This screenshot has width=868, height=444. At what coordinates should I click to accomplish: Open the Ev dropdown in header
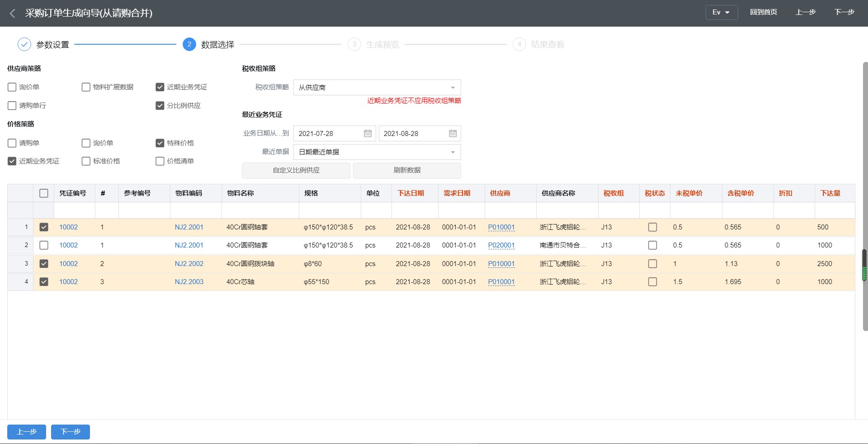(x=722, y=12)
